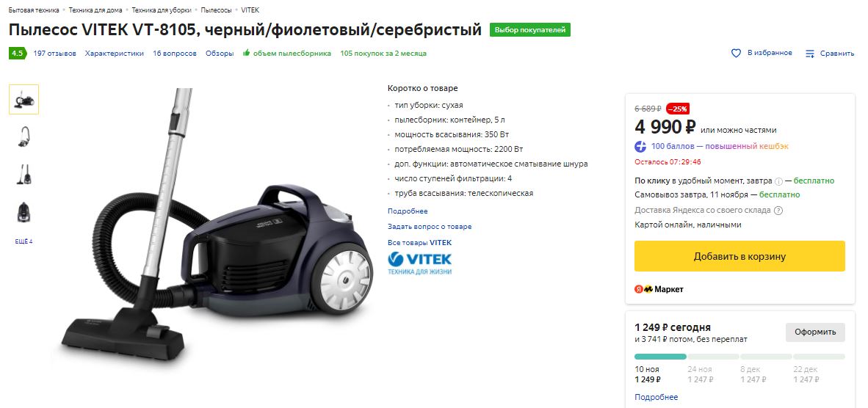Select the second vacuum thumbnail
The height and width of the screenshot is (408, 868).
tap(23, 136)
